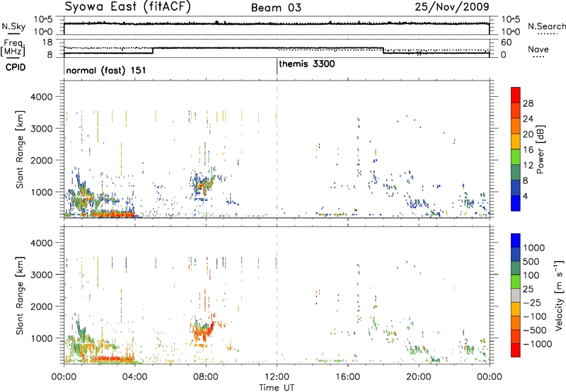Click the Power [dB] colorbar title
Viewport: 566px width, 392px height.
click(540, 149)
